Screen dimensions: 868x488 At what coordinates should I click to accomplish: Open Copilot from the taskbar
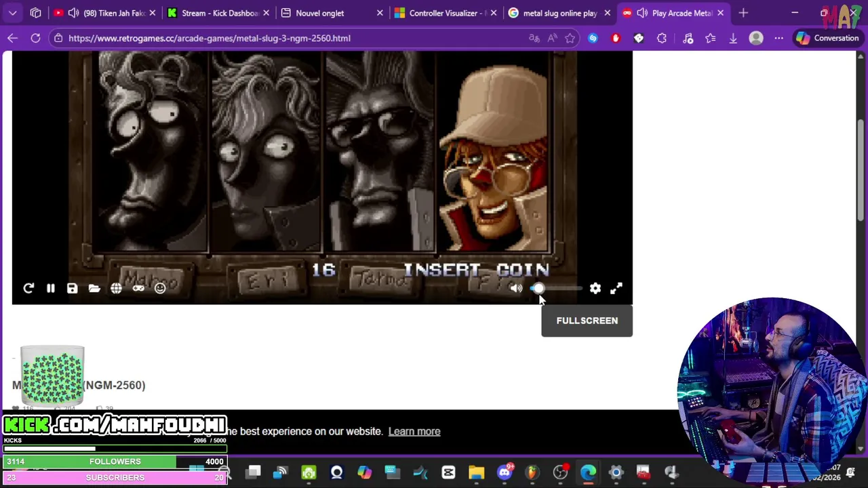point(365,472)
